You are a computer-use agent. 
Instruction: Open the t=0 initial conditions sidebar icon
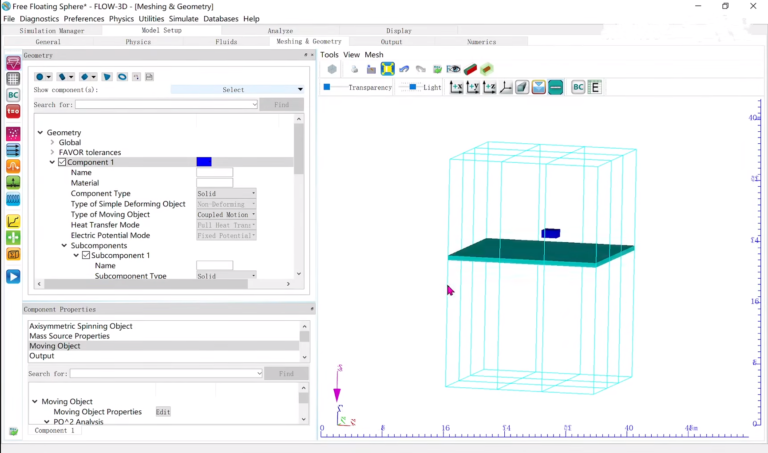pos(13,111)
